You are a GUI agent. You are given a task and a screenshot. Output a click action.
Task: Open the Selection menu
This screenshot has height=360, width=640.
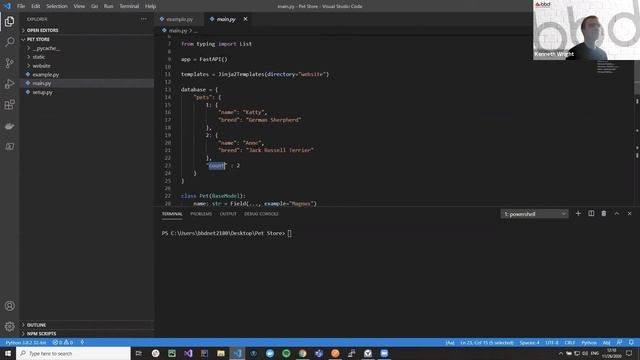tap(57, 6)
